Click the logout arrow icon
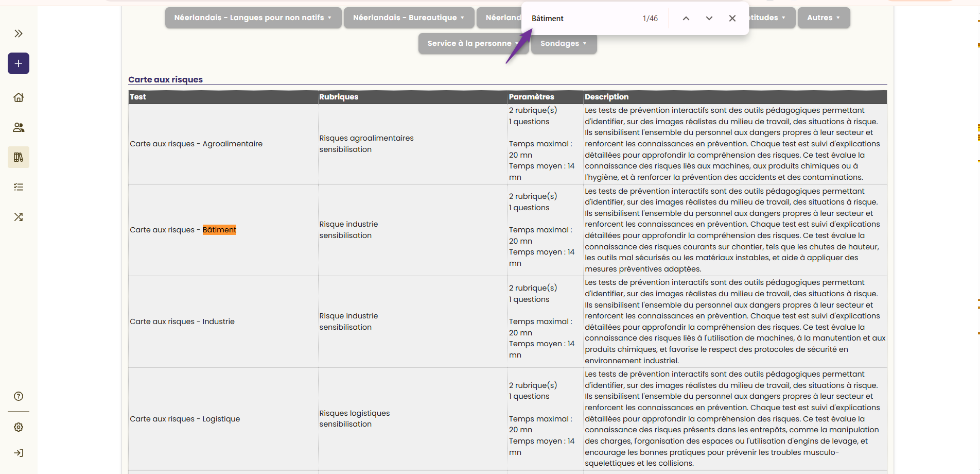The height and width of the screenshot is (474, 980). coord(19,453)
